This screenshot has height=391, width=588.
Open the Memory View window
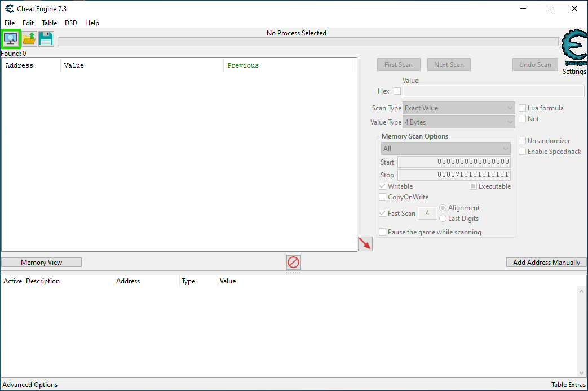tap(41, 263)
